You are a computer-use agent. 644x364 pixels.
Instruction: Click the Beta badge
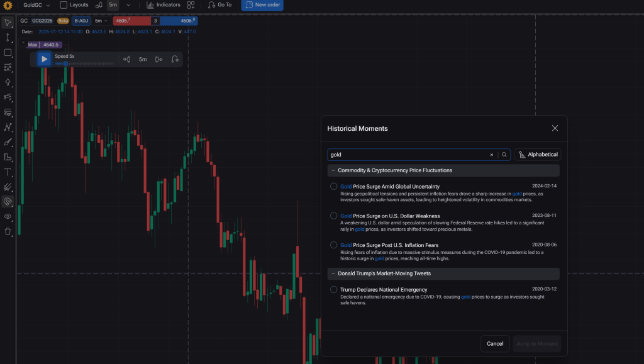click(63, 21)
